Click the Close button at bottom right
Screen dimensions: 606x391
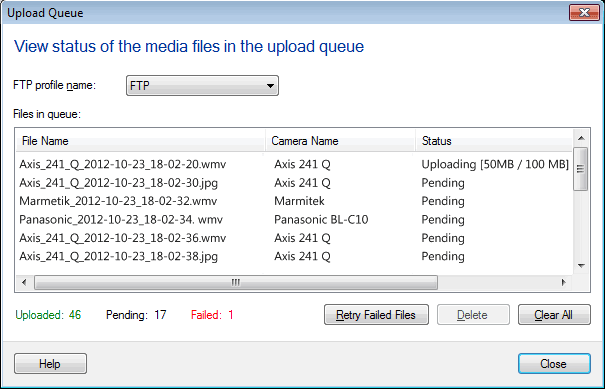pyautogui.click(x=554, y=364)
